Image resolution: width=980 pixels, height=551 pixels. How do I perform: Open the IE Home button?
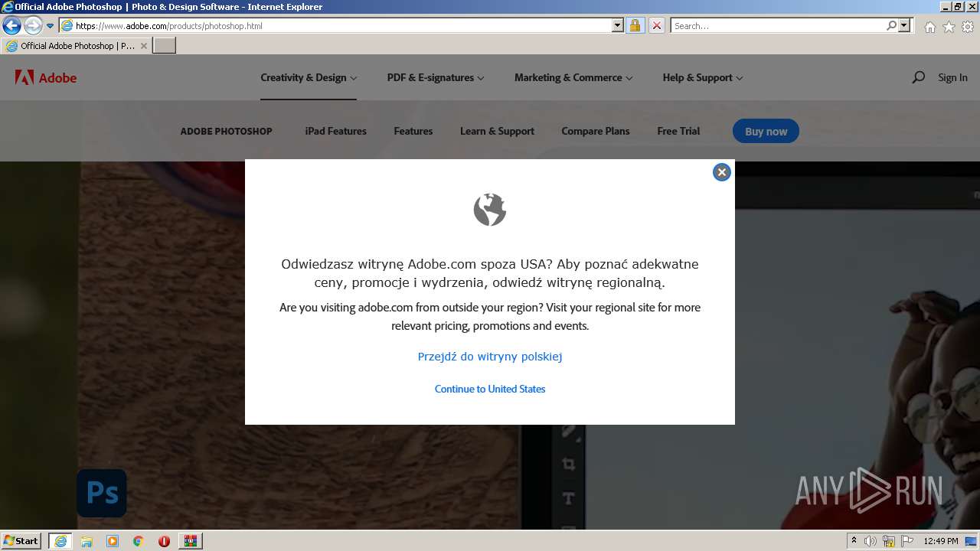[929, 27]
